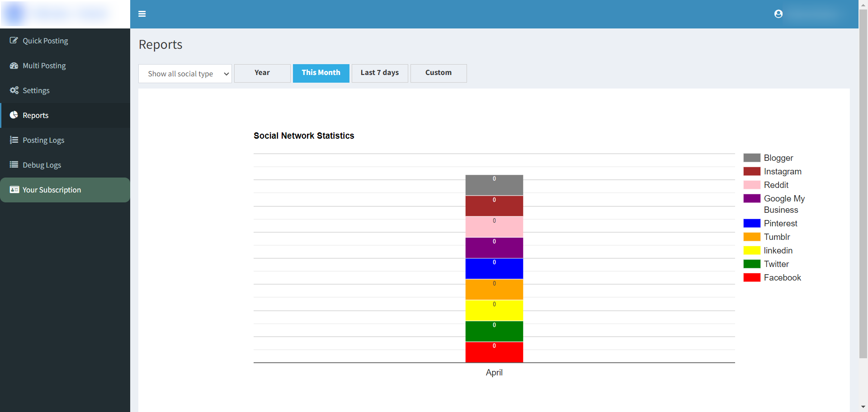Screen dimensions: 868x412
Task: Click the Posting Logs list icon
Action: click(14, 140)
